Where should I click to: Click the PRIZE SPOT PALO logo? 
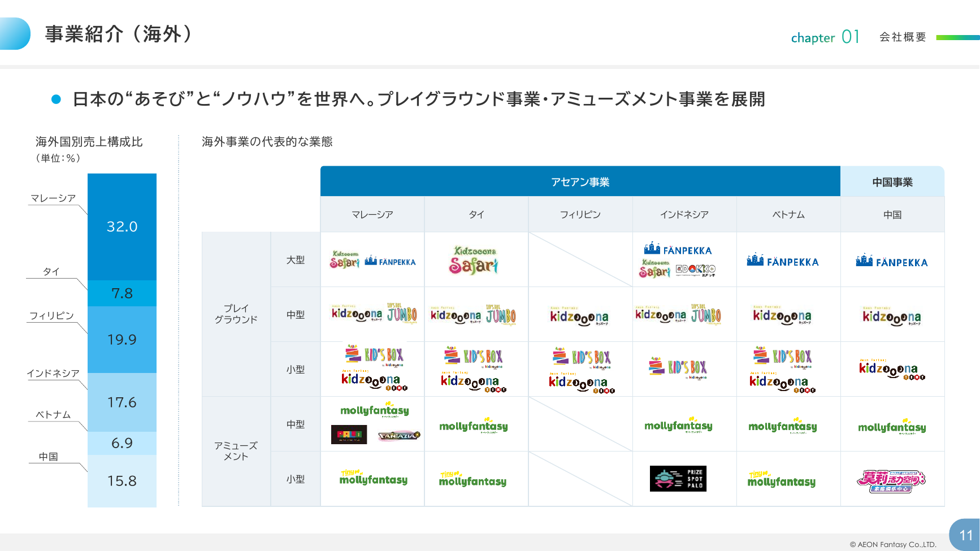point(678,479)
